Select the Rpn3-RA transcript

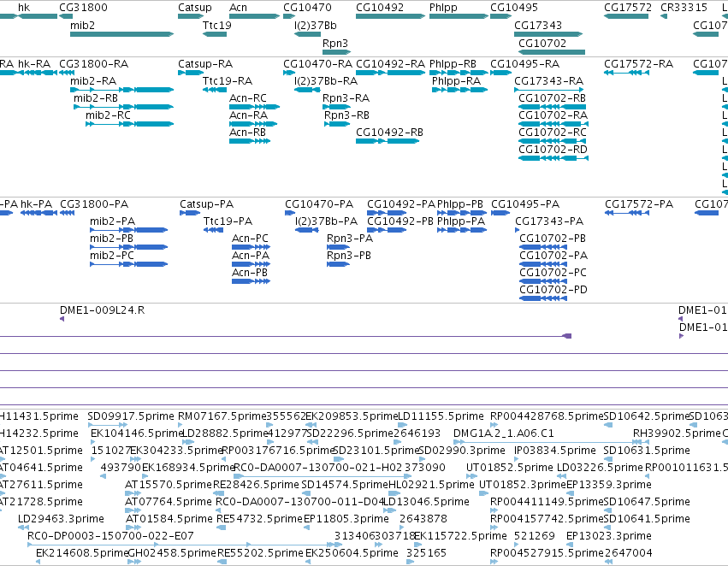pyautogui.click(x=336, y=107)
